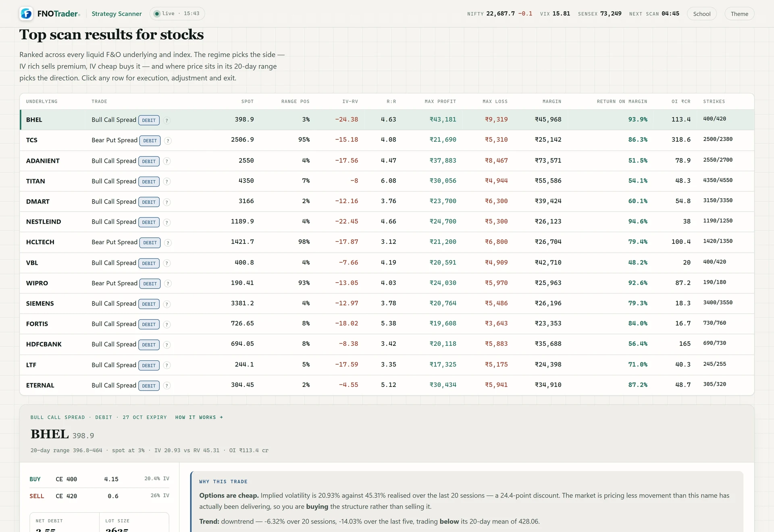774x532 pixels.
Task: Open help icon in LTF row
Action: pyautogui.click(x=166, y=366)
